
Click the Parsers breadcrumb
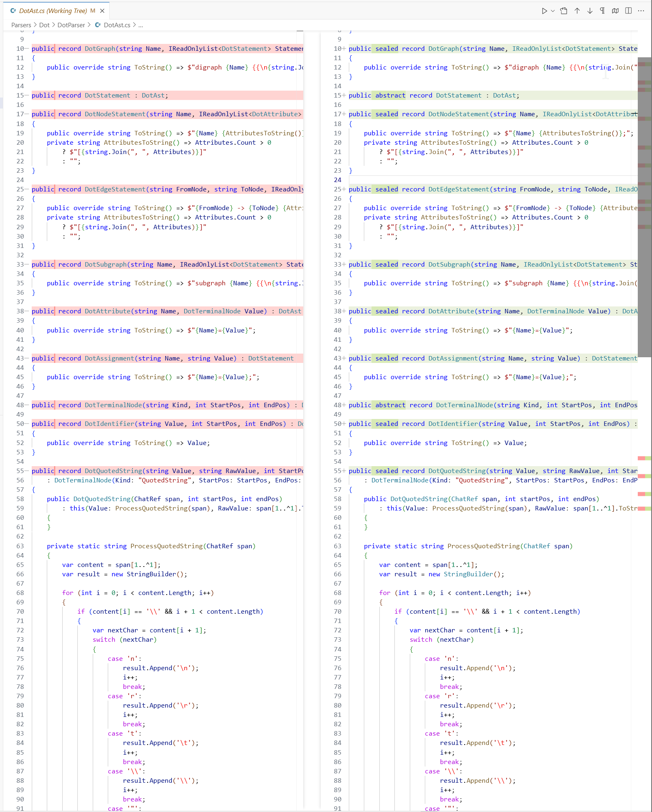(21, 25)
